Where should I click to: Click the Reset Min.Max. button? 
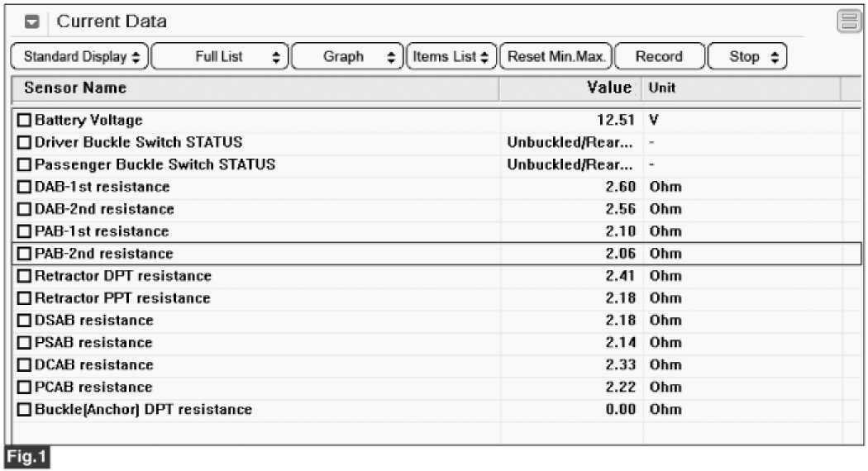click(x=556, y=57)
